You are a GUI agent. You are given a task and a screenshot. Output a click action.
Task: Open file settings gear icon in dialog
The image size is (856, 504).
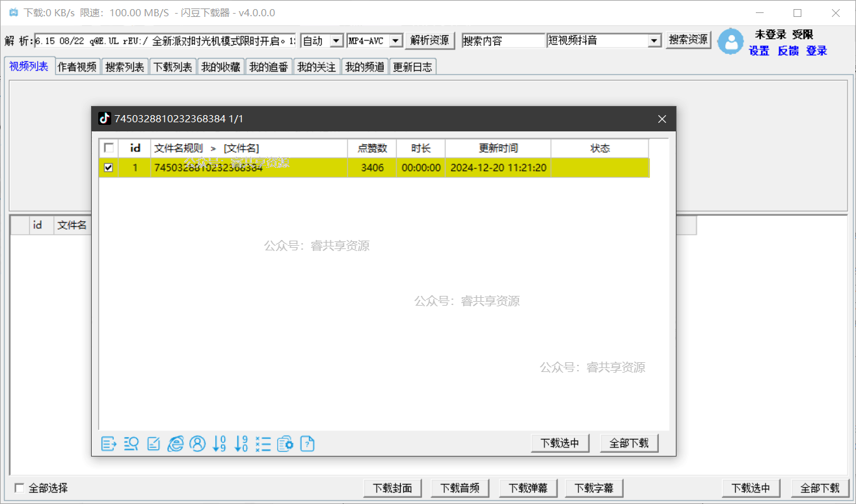286,444
